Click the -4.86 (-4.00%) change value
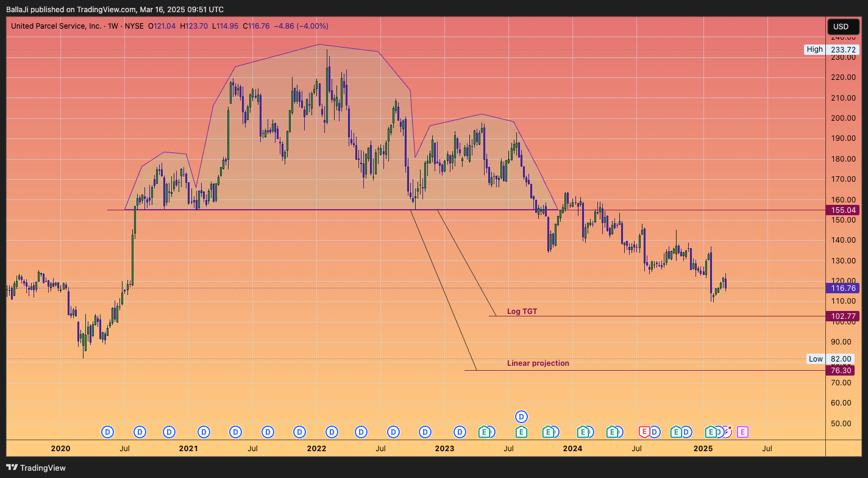The width and height of the screenshot is (868, 478). (301, 26)
